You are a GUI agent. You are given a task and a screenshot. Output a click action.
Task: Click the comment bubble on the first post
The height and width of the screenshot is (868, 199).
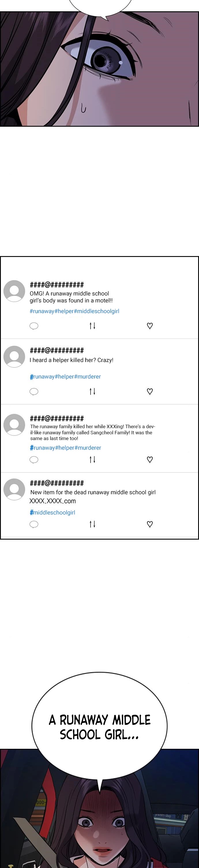point(34,326)
